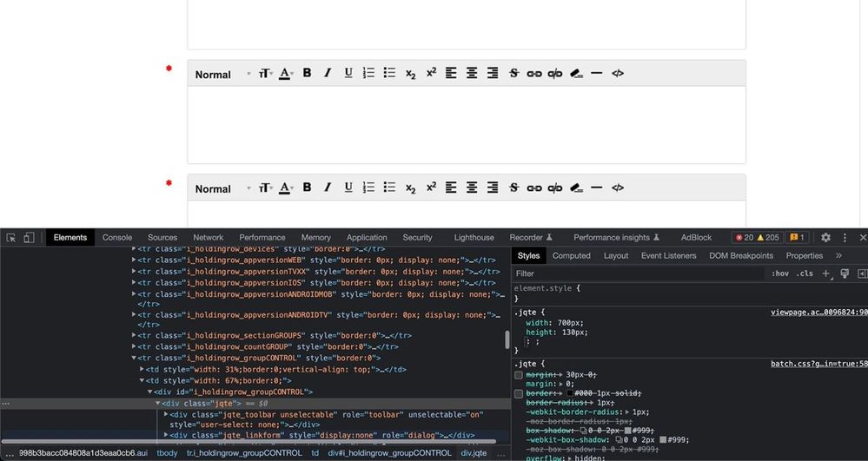This screenshot has width=868, height=461.
Task: Collapse the i_holdingrow_groupCONTROL tr node
Action: [x=134, y=358]
